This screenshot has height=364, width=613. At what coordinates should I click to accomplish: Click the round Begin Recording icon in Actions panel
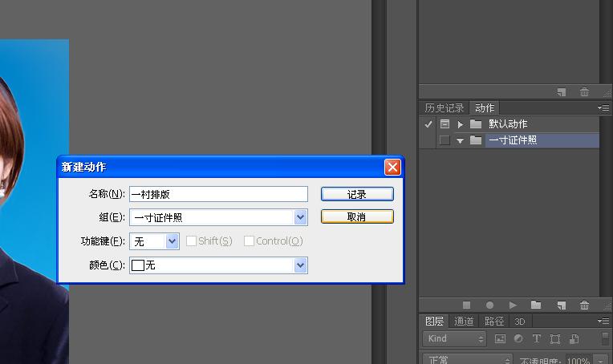coord(489,305)
